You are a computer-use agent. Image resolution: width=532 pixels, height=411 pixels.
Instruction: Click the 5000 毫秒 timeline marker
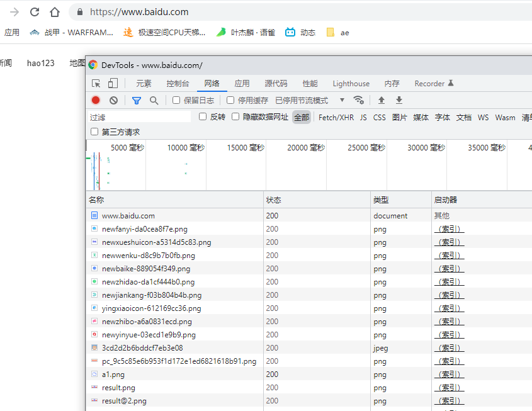coord(128,147)
